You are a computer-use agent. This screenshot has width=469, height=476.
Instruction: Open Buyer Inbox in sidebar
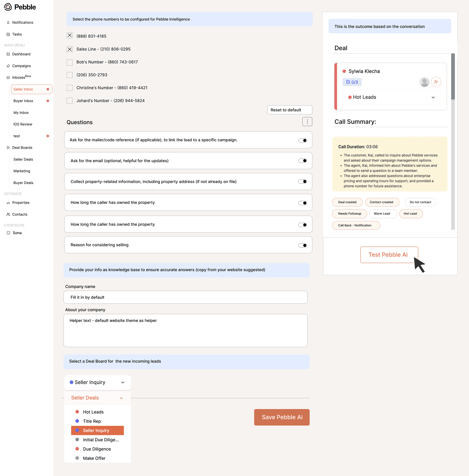pos(23,101)
